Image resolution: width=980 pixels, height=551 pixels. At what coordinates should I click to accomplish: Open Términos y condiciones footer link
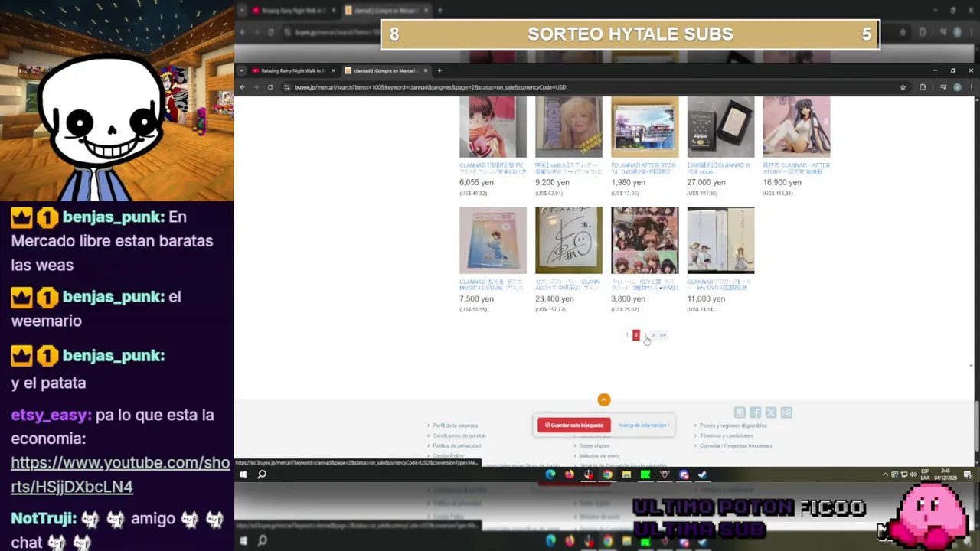(x=727, y=435)
